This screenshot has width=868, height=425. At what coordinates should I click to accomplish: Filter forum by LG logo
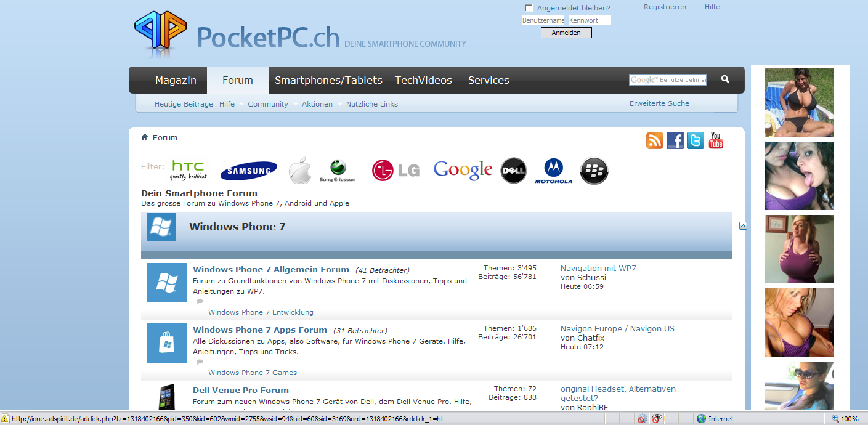point(396,170)
